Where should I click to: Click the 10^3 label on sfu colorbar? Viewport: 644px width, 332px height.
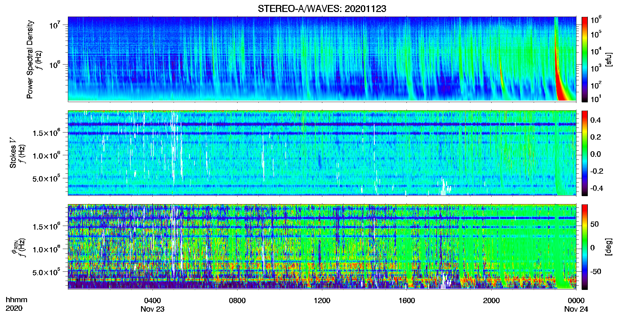click(x=596, y=68)
